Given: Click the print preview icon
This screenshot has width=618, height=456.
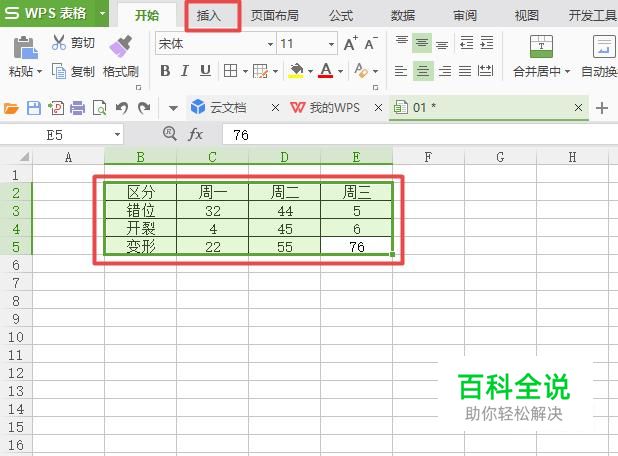Looking at the screenshot, I should [x=99, y=108].
